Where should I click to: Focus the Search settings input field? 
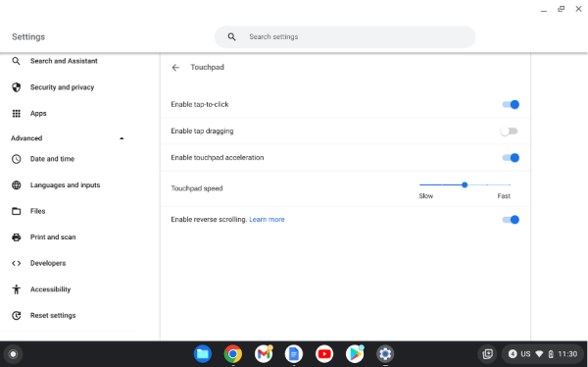(x=345, y=37)
